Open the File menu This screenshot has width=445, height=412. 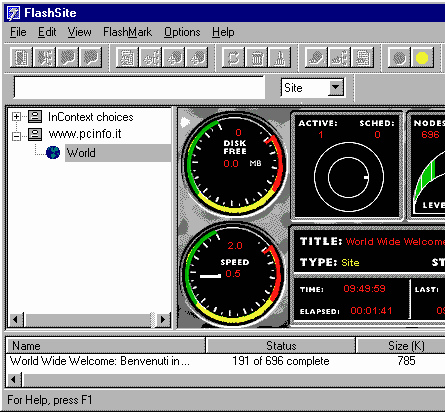18,32
